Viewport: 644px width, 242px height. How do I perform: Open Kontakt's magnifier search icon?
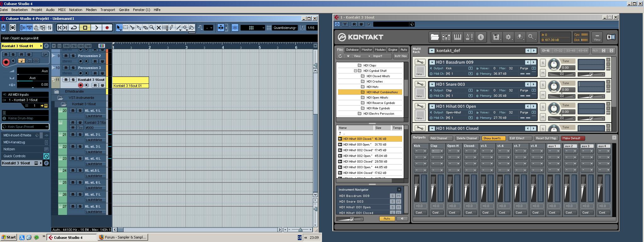pos(531,37)
